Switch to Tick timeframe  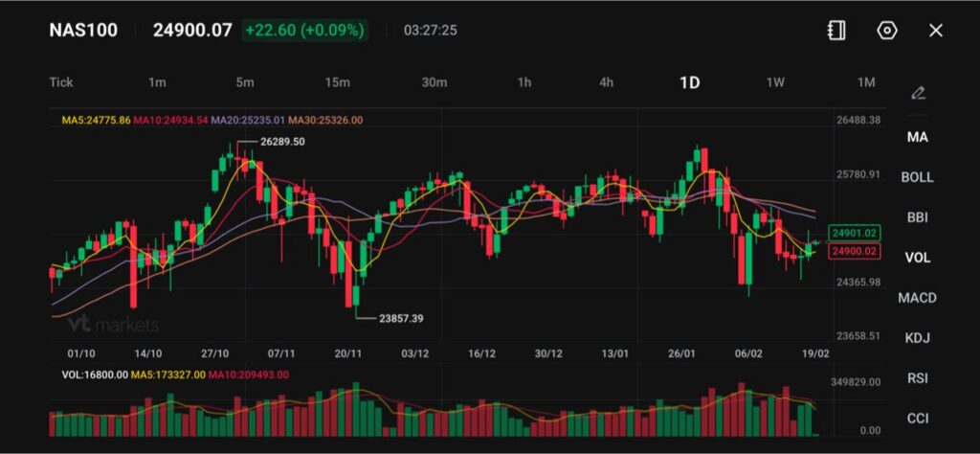[61, 82]
